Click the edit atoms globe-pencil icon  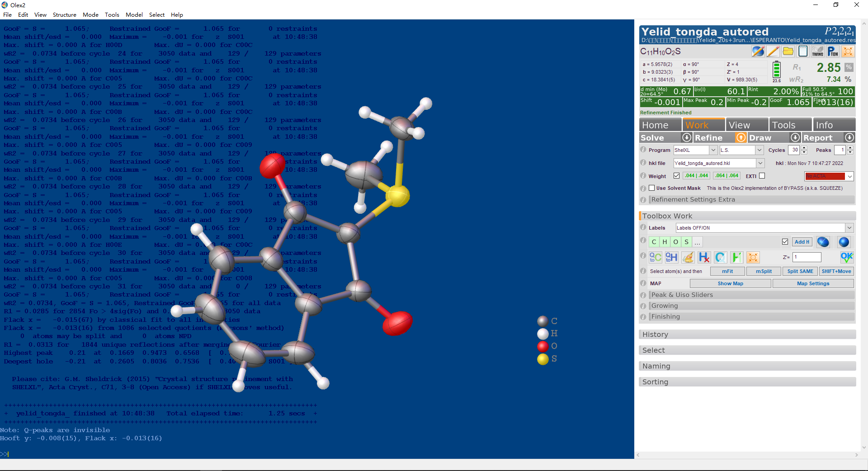758,52
